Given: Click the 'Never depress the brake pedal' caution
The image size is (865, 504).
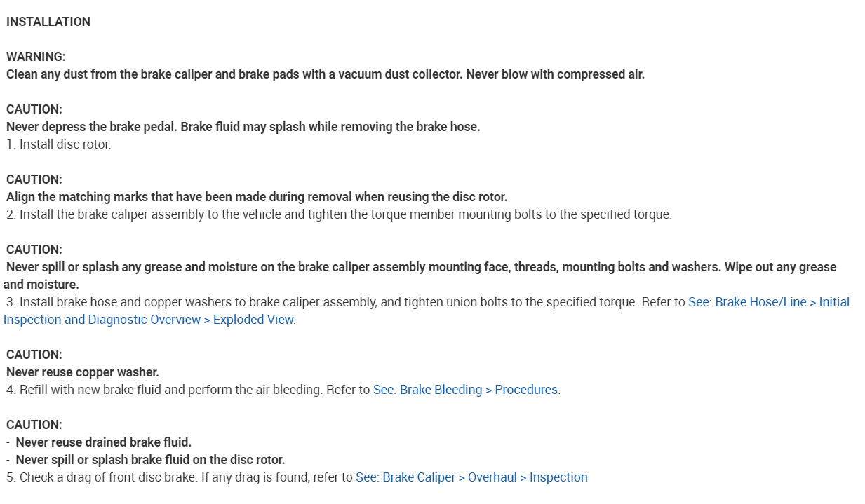Looking at the screenshot, I should (243, 127).
